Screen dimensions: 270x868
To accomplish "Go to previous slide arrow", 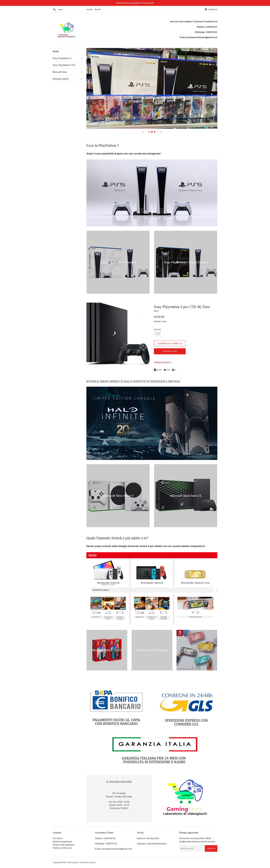I will (143, 132).
